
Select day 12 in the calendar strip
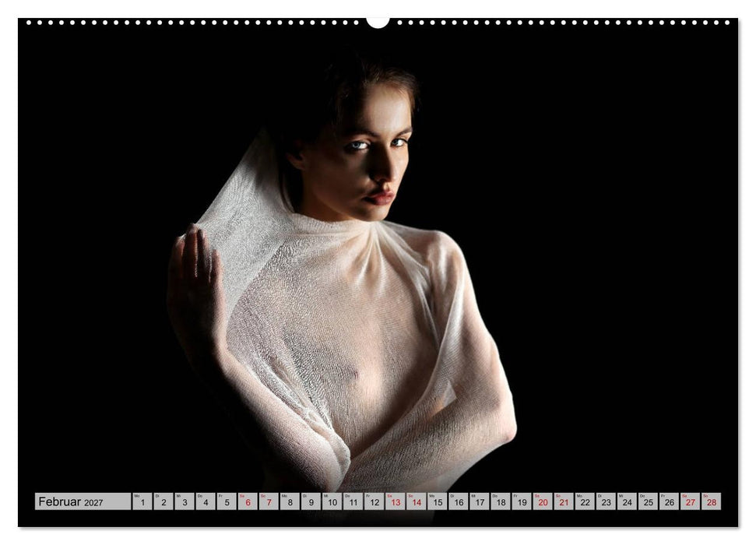point(374,501)
